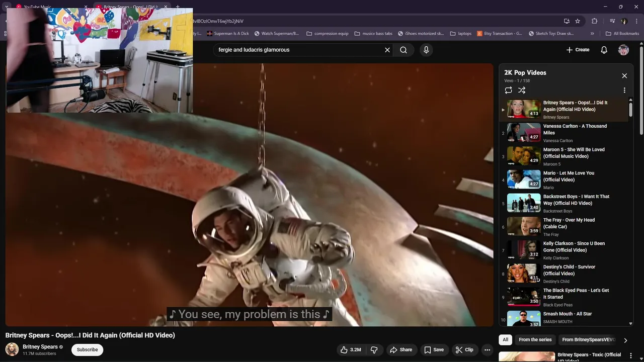Open more actions menu under video
The image size is (644, 362).
[x=487, y=349]
